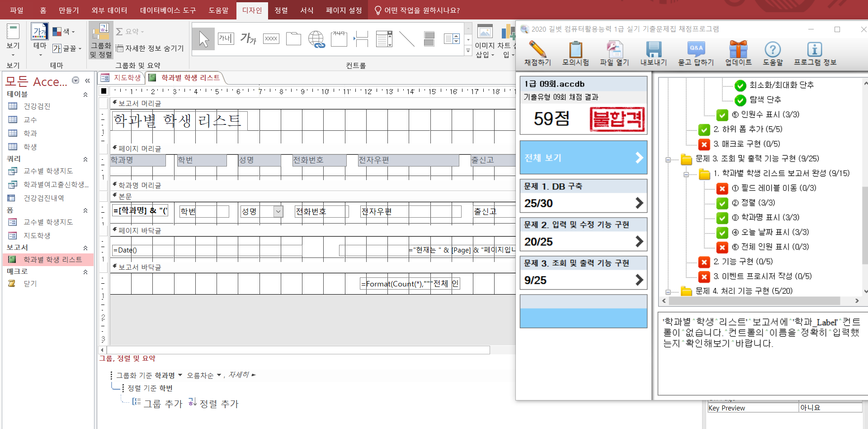
Task: Click the 채점하기 pencil icon
Action: click(x=537, y=50)
